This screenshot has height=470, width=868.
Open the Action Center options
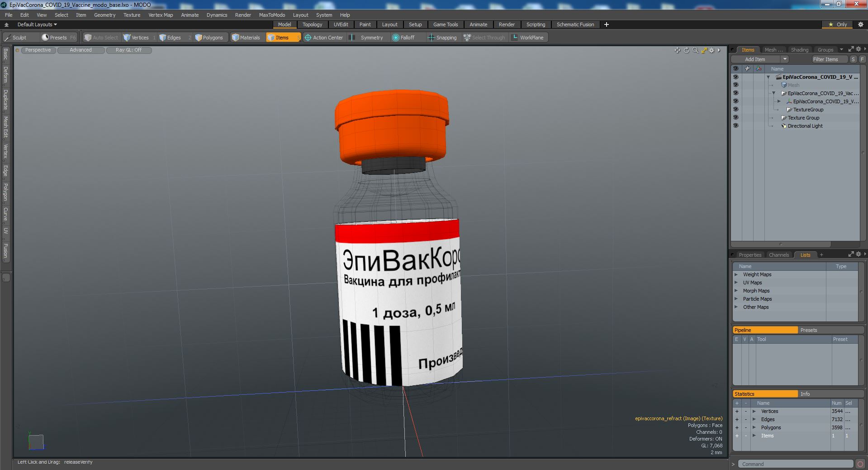324,38
